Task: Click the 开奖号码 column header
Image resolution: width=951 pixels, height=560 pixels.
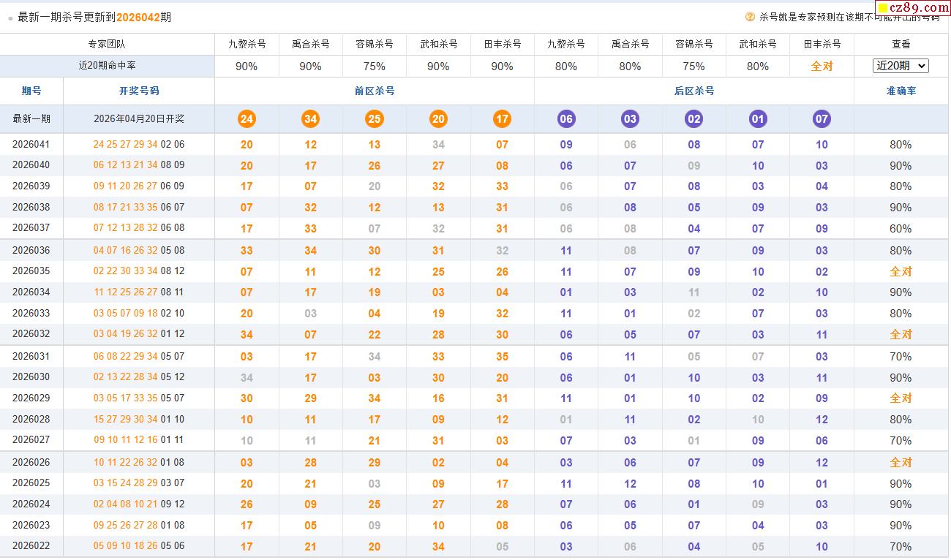Action: (x=139, y=91)
